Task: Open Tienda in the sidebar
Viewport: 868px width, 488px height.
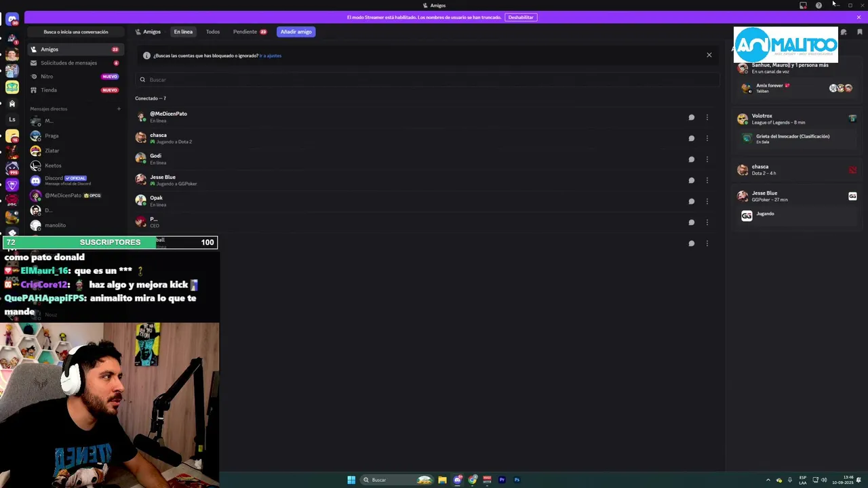Action: [75, 90]
